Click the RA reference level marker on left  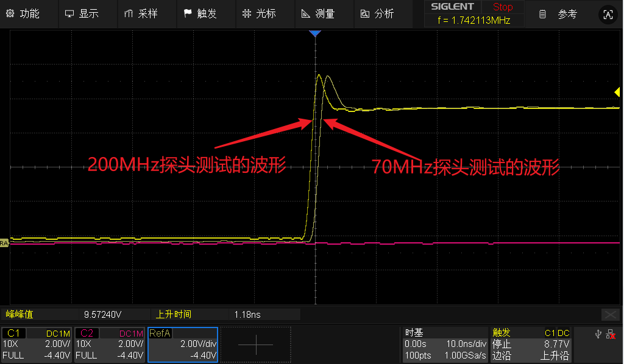[4, 243]
